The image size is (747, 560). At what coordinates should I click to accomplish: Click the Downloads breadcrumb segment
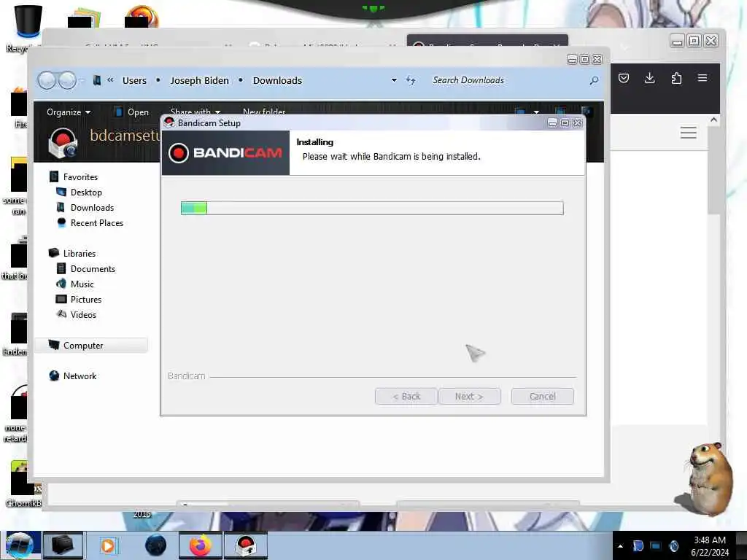pyautogui.click(x=277, y=80)
